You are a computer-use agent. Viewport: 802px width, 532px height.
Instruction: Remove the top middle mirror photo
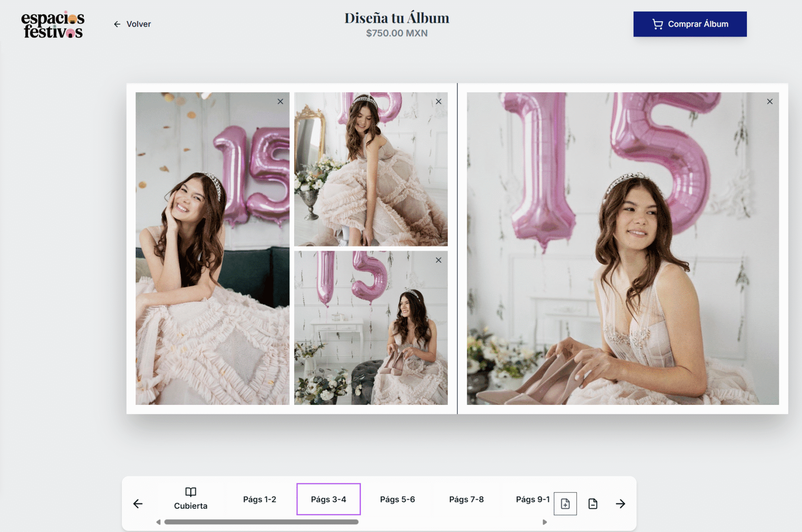[x=438, y=102]
